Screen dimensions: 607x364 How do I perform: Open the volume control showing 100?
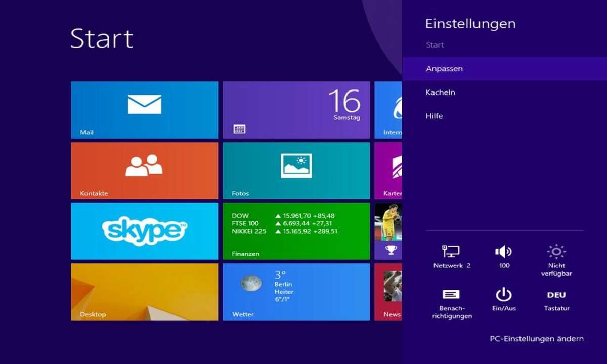coord(504,256)
